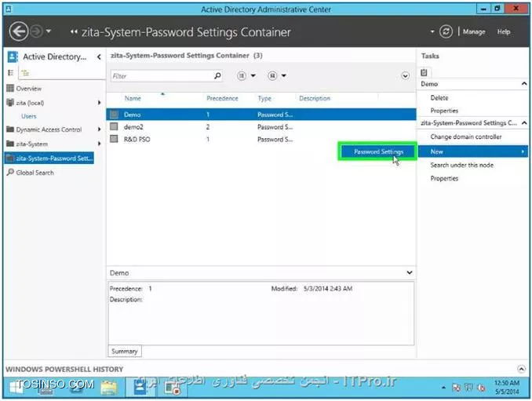Viewport: 532px width, 401px height.
Task: Click the Demo row icon
Action: coord(114,115)
